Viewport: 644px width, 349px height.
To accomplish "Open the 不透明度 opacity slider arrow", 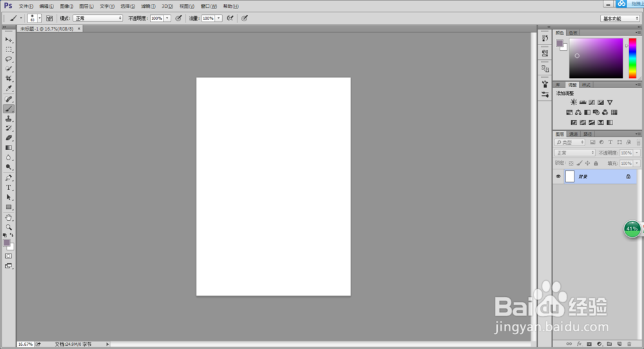I will click(167, 18).
